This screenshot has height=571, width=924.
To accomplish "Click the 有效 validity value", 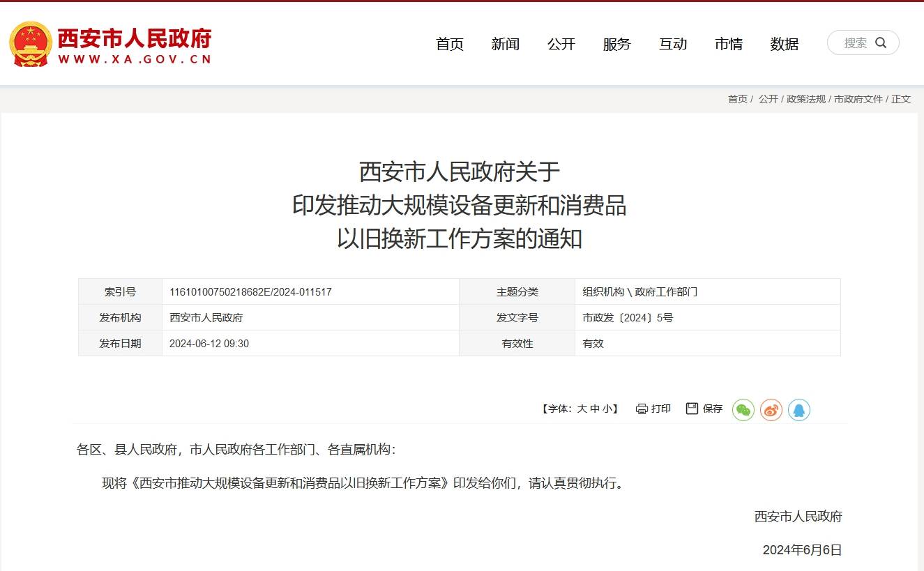I will [x=593, y=344].
